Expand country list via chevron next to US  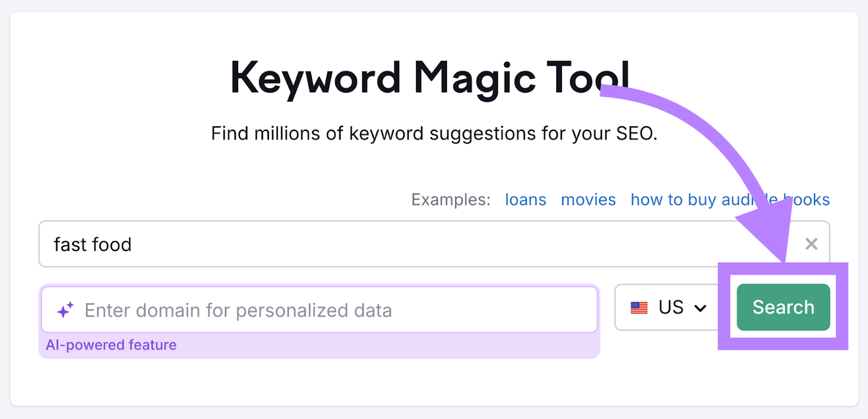(700, 308)
